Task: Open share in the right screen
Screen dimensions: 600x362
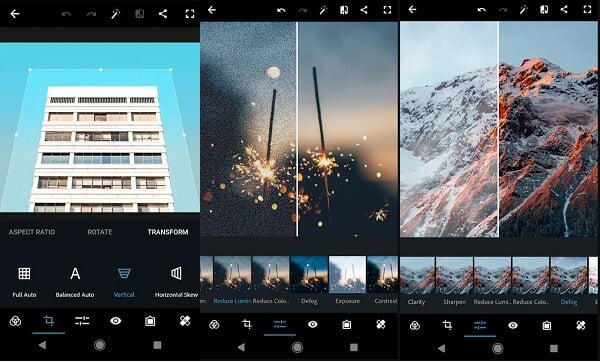Action: (x=564, y=10)
